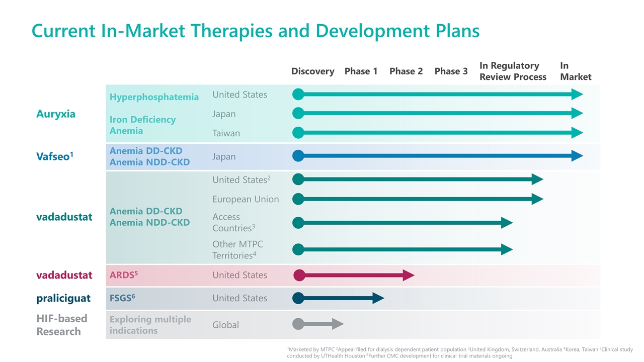Click the blue start circle in the Vafseo row
Screen dimensions: 644x362
pos(298,156)
